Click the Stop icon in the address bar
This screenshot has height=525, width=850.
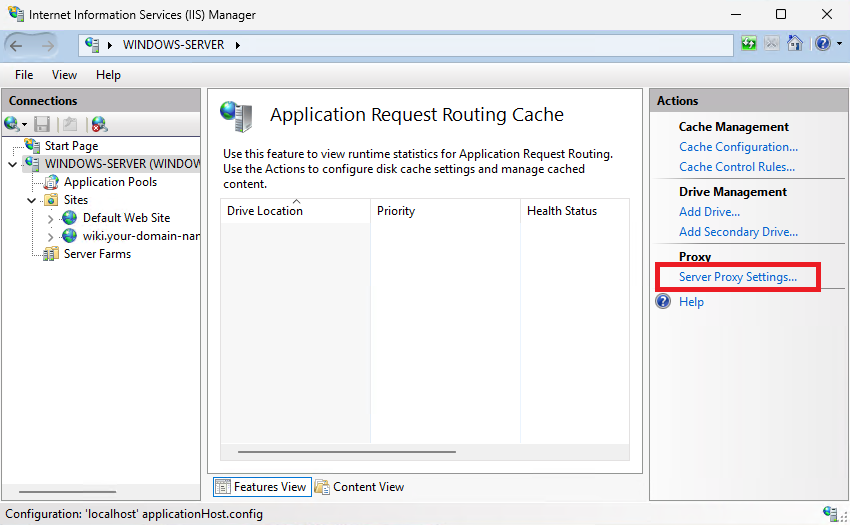point(772,43)
